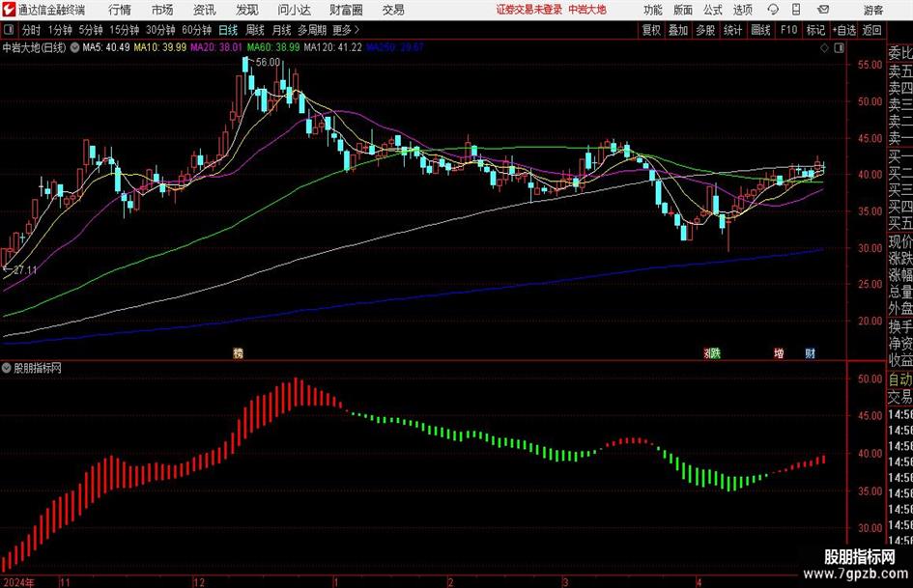Click the 财 marker on the chart
The image size is (913, 588).
[810, 352]
